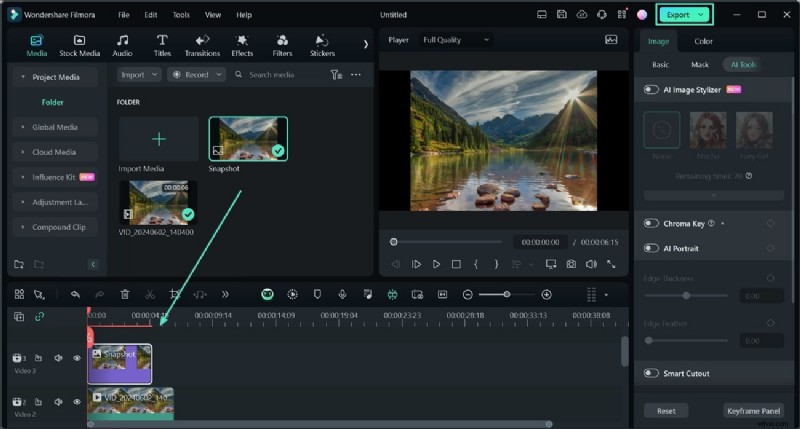Switch to the Color tab
Screen dimensions: 800x429
703,41
